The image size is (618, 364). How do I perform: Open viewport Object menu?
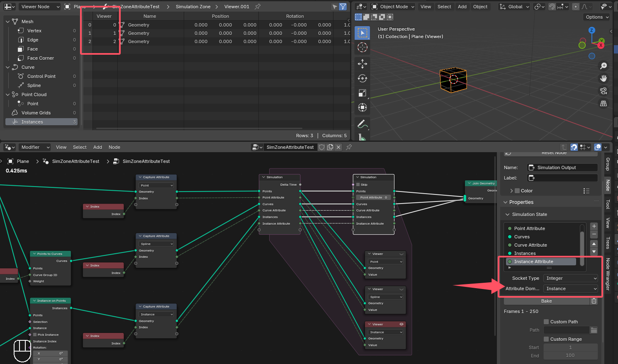pyautogui.click(x=480, y=7)
